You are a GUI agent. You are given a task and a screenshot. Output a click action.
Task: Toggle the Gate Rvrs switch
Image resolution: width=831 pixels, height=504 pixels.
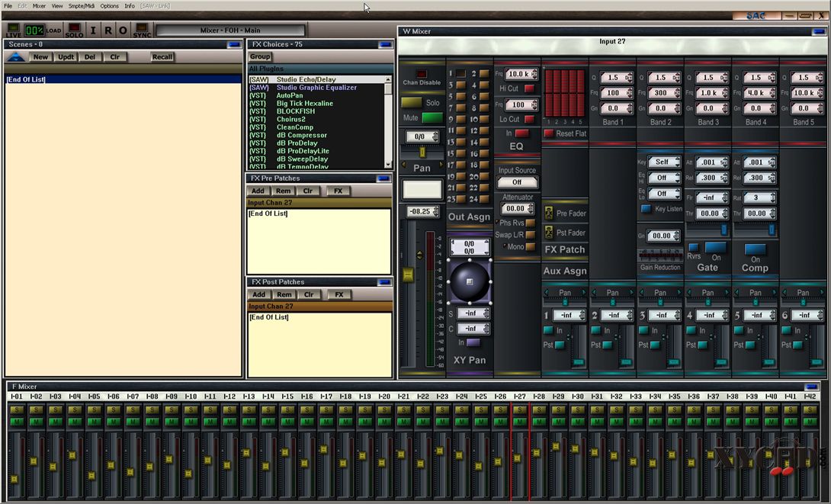pos(693,247)
